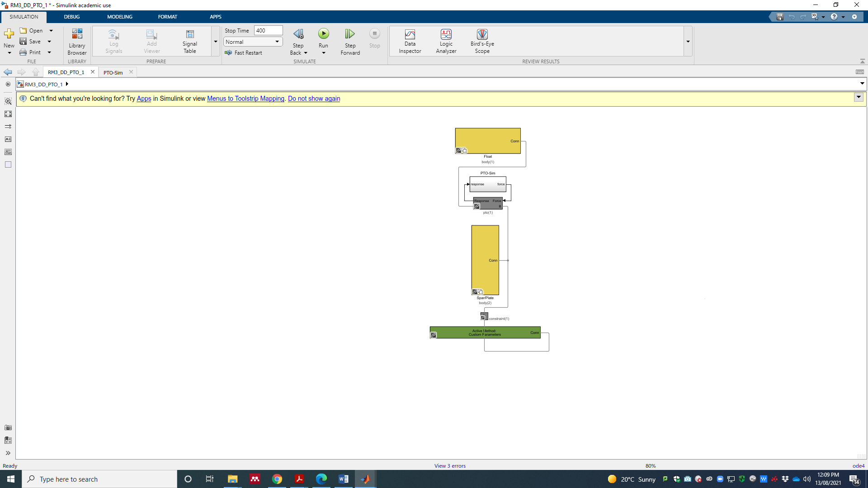Enable Fast Restart
868x488 pixels.
click(245, 52)
